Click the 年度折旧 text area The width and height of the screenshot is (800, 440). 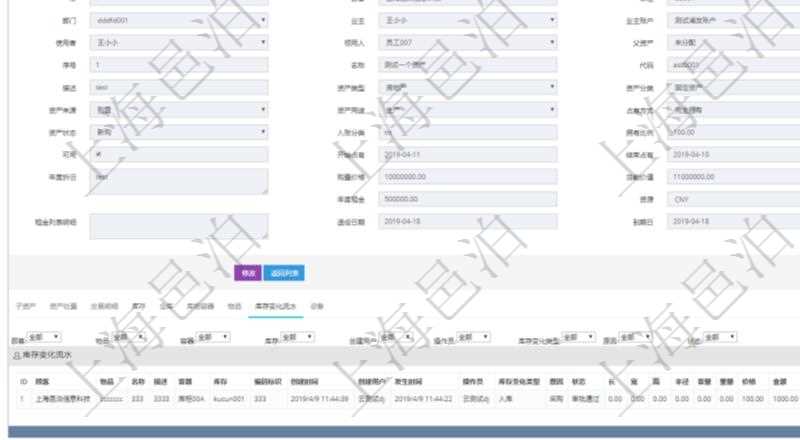[x=180, y=180]
